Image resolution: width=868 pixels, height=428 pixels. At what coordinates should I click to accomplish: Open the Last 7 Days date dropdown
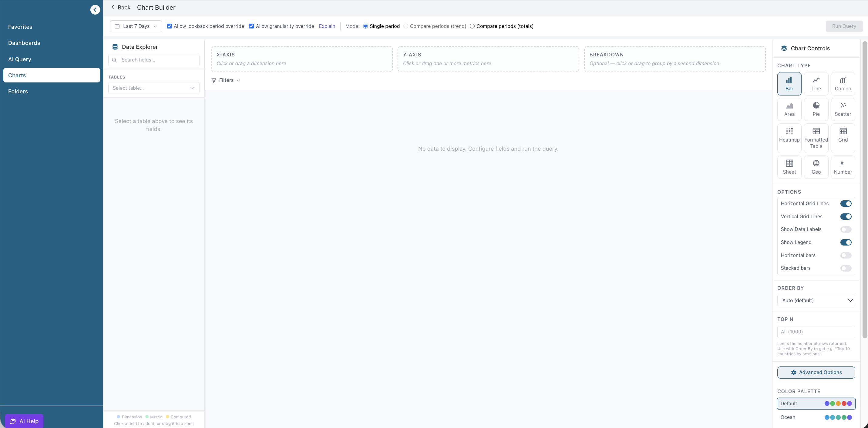tap(136, 26)
